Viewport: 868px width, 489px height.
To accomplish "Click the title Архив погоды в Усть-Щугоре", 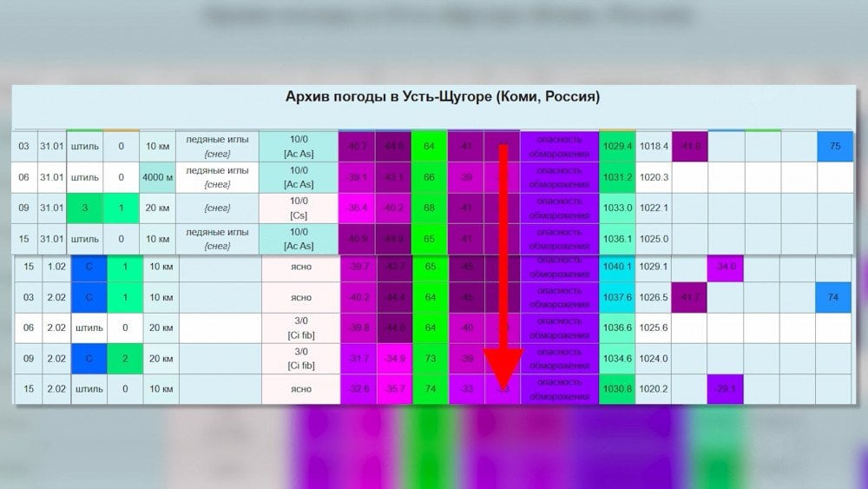I will [442, 96].
